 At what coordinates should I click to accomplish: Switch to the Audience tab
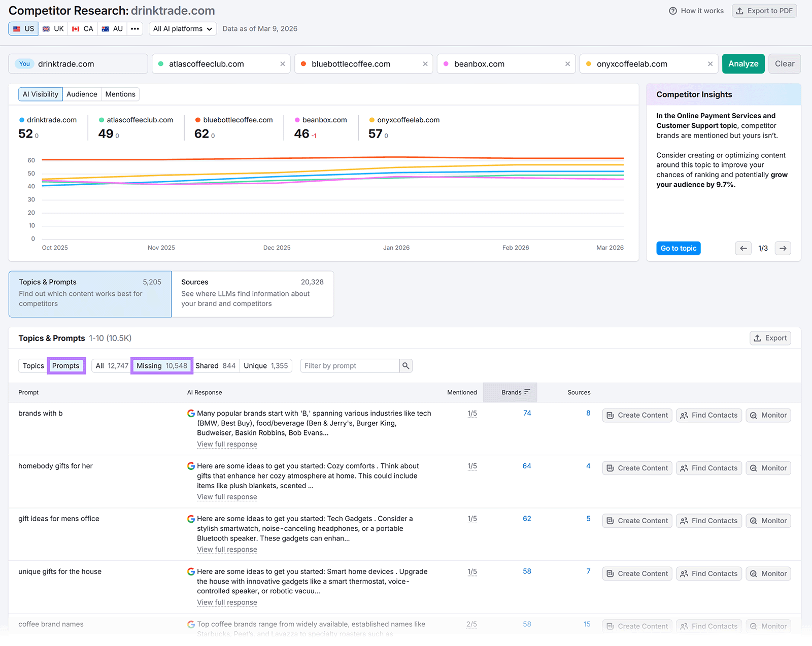pyautogui.click(x=82, y=94)
